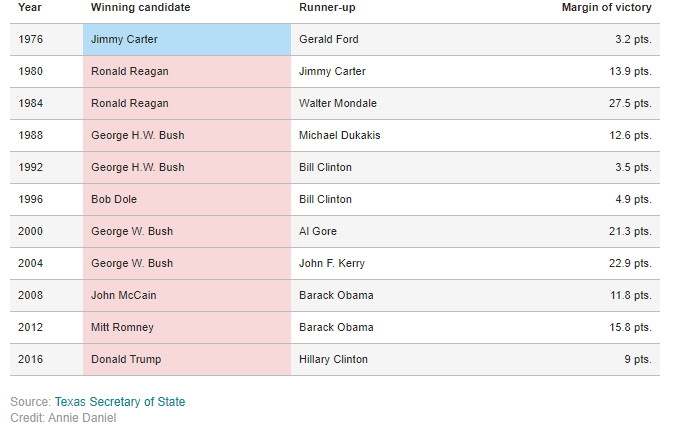
Task: Click the 1980 Ronald Reagan winner cell
Action: tap(187, 72)
